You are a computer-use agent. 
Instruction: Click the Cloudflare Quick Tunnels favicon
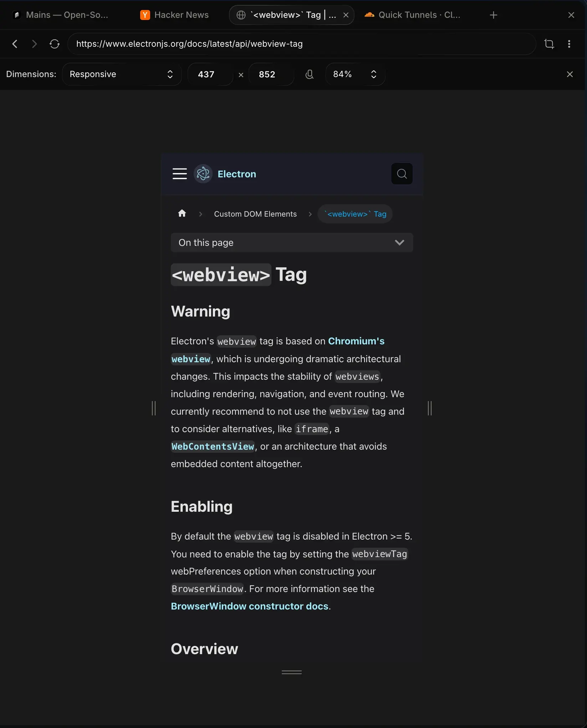coord(369,15)
